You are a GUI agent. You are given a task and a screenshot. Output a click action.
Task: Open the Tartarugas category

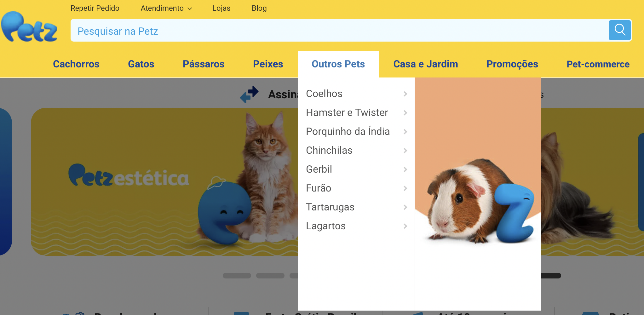330,207
